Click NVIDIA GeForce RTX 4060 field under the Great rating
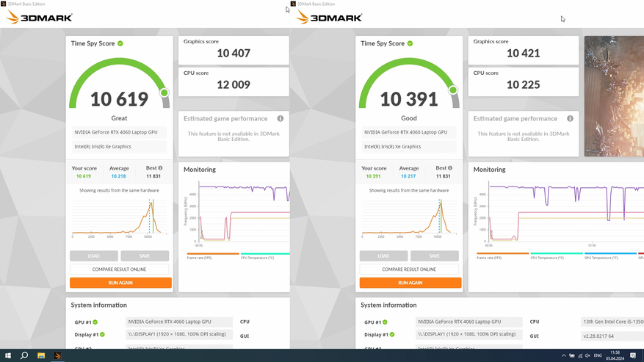Screen dimensions: 644x362 point(119,132)
